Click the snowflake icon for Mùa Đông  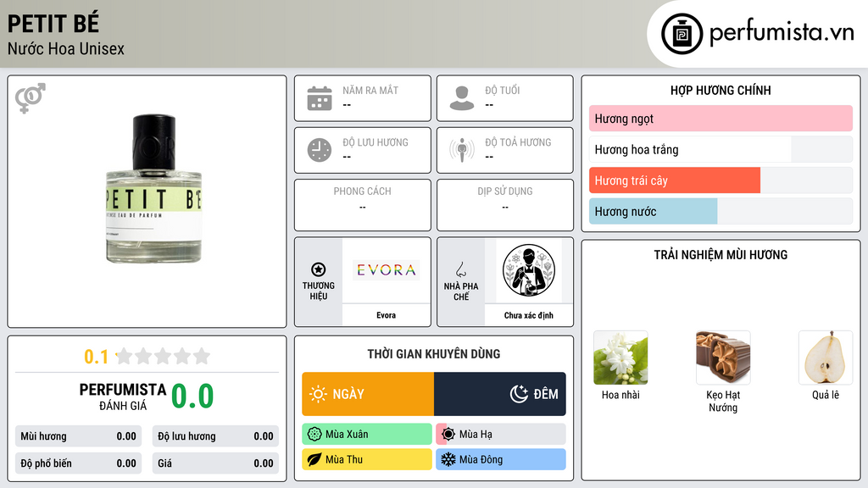[448, 460]
